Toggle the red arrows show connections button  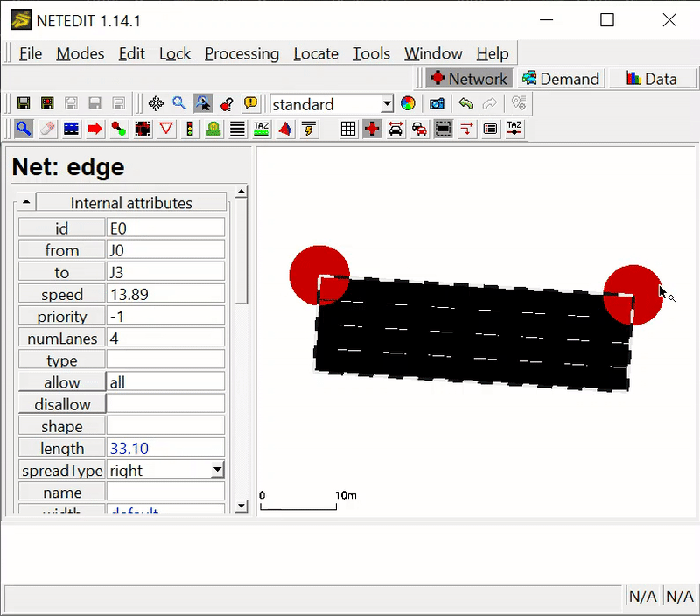467,129
